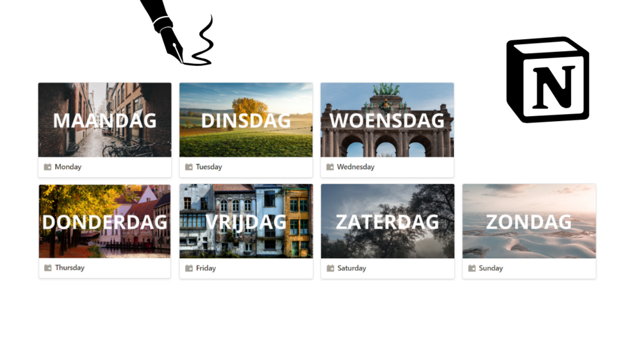Go to the Sunday page title
The image size is (644, 362).
click(491, 268)
